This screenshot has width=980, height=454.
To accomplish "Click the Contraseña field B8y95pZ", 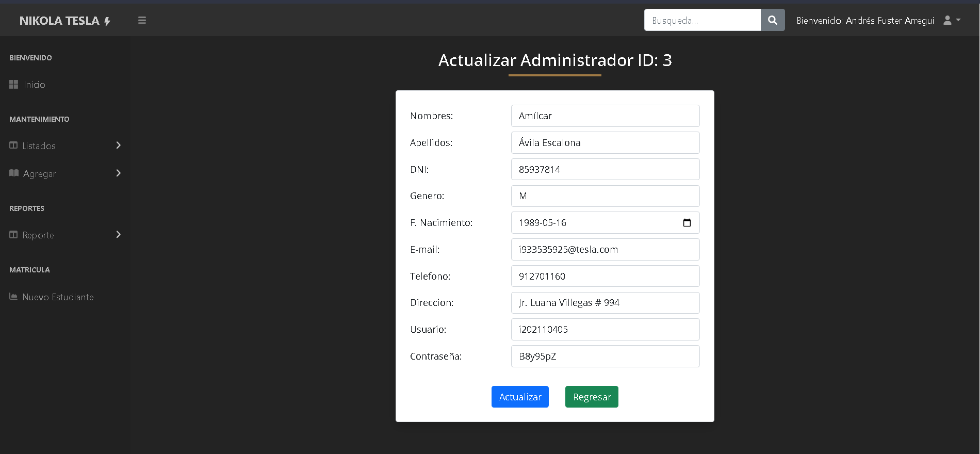I will click(x=606, y=356).
